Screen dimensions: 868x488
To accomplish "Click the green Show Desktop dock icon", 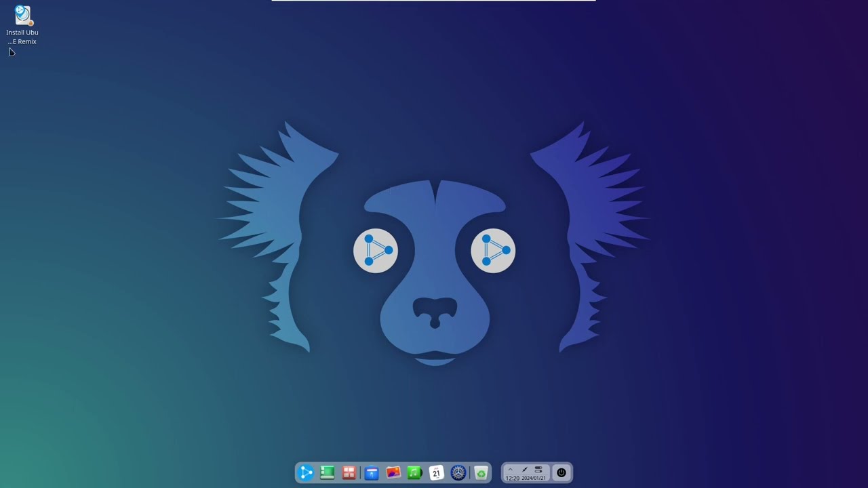I will pos(327,472).
